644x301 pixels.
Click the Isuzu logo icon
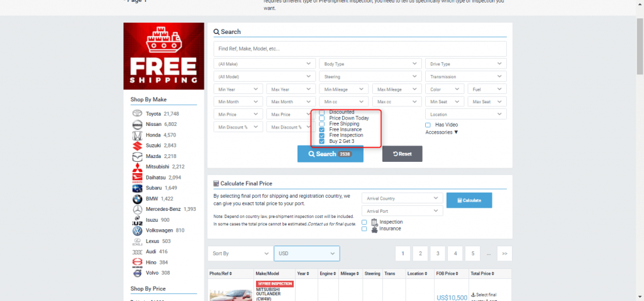(136, 220)
